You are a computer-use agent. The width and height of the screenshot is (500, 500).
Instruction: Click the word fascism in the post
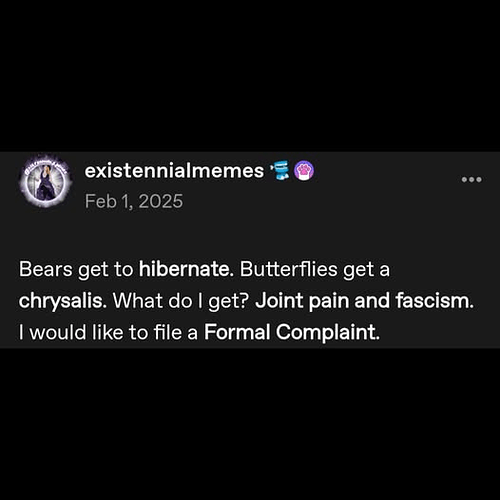435,300
